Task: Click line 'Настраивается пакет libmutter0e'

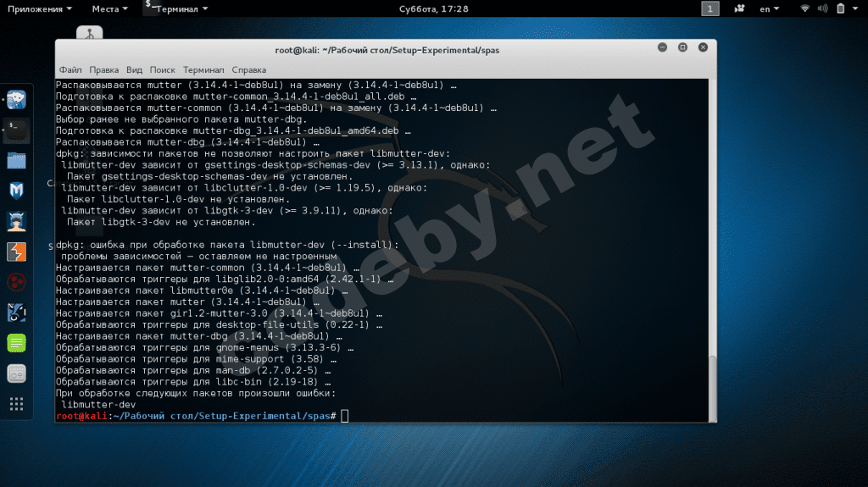Action: (202, 291)
